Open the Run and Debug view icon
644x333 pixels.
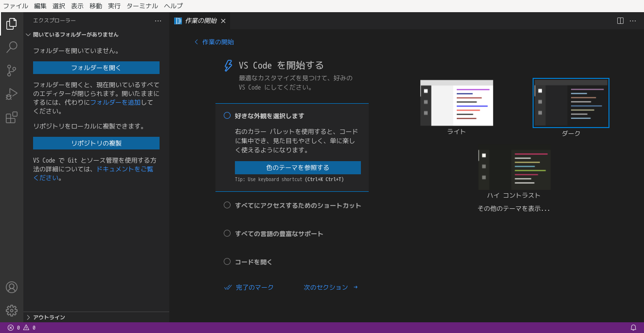(x=12, y=94)
